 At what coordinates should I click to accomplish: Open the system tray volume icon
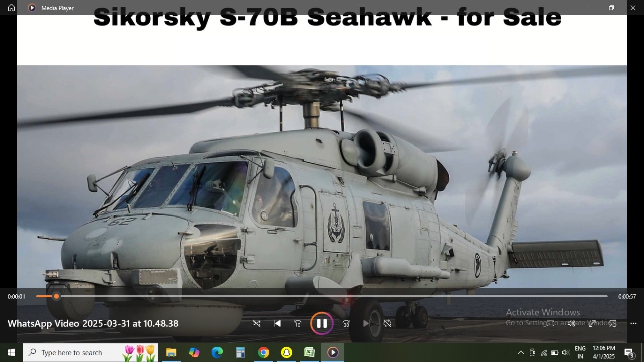(566, 353)
